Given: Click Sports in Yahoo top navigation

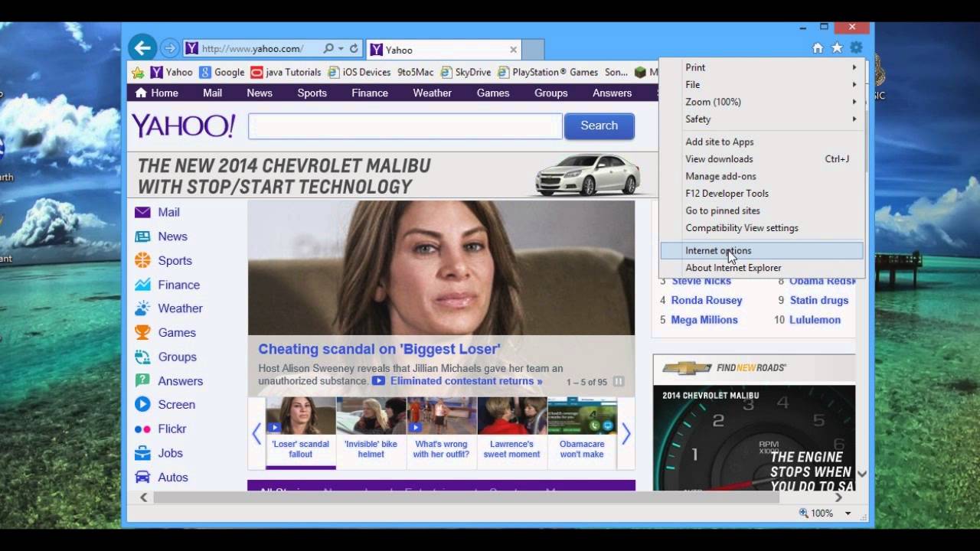Looking at the screenshot, I should [x=312, y=93].
